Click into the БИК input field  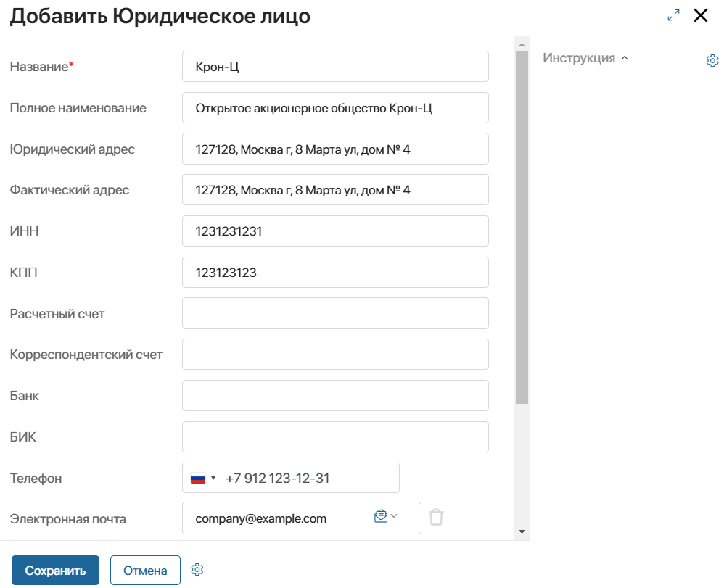pyautogui.click(x=335, y=436)
